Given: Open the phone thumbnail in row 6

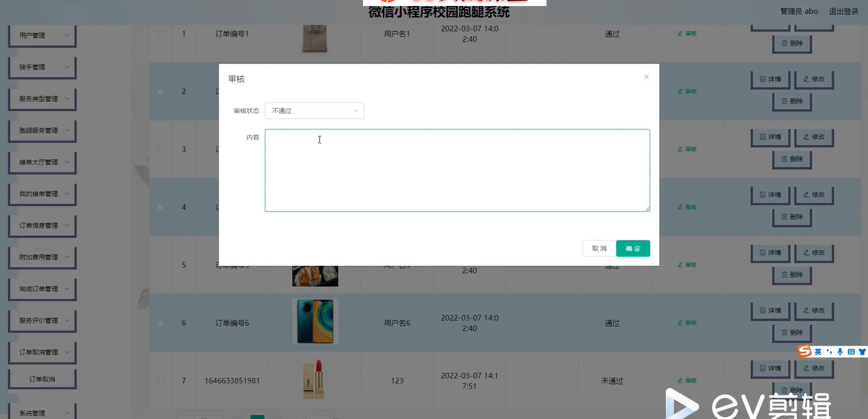Looking at the screenshot, I should (315, 321).
